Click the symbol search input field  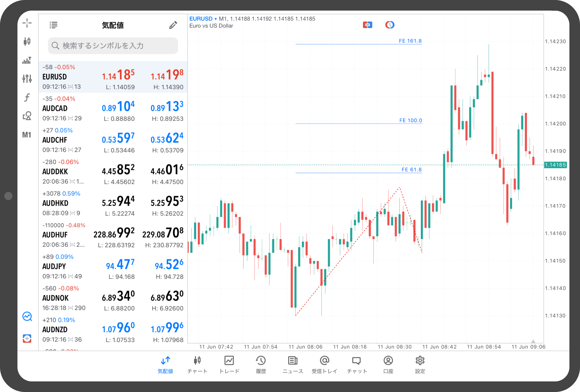click(x=113, y=46)
